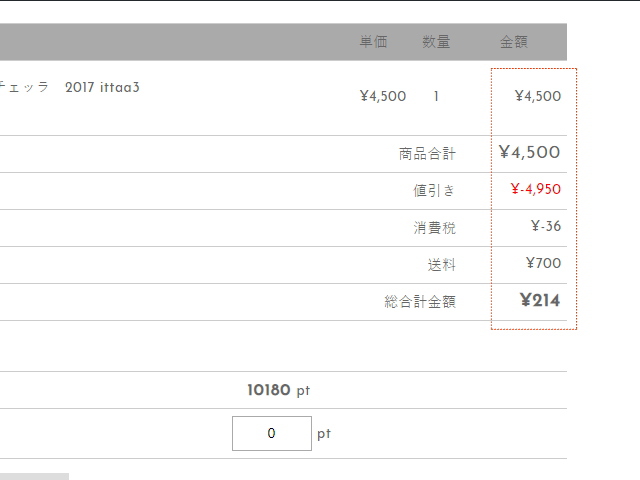Viewport: 640px width, 480px height.
Task: Click the points input field showing 0
Action: click(272, 433)
